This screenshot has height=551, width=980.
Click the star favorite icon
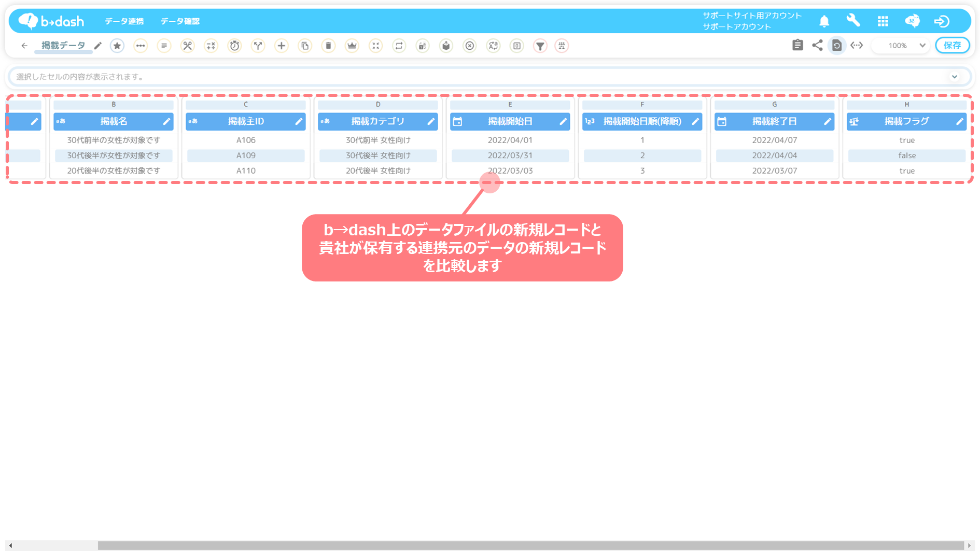117,46
